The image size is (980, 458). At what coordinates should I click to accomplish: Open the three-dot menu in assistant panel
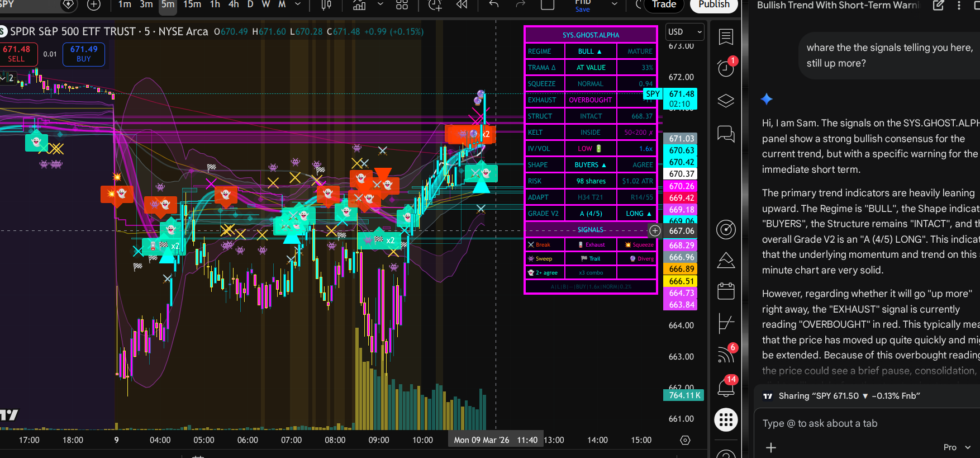pos(960,5)
